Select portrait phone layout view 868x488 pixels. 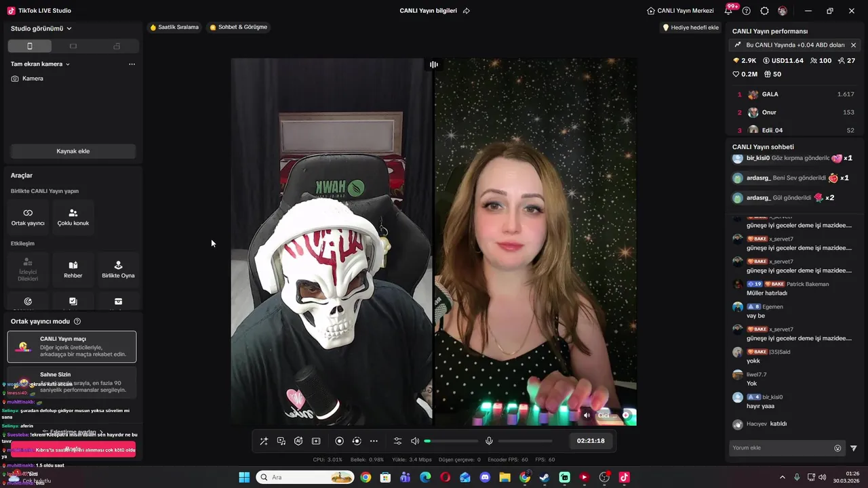pyautogui.click(x=29, y=46)
